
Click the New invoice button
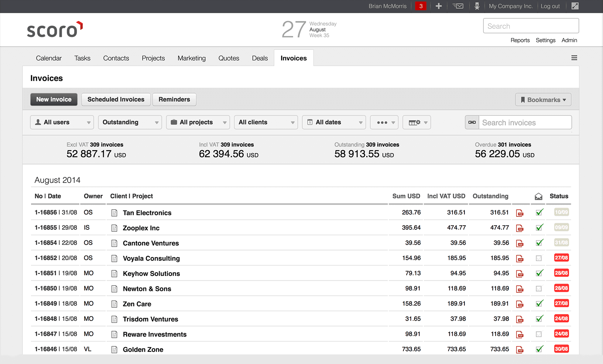point(54,100)
